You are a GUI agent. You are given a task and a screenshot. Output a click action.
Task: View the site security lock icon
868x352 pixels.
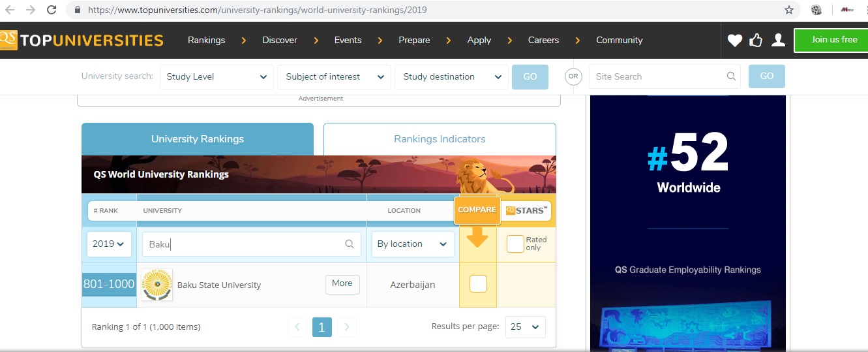coord(78,10)
